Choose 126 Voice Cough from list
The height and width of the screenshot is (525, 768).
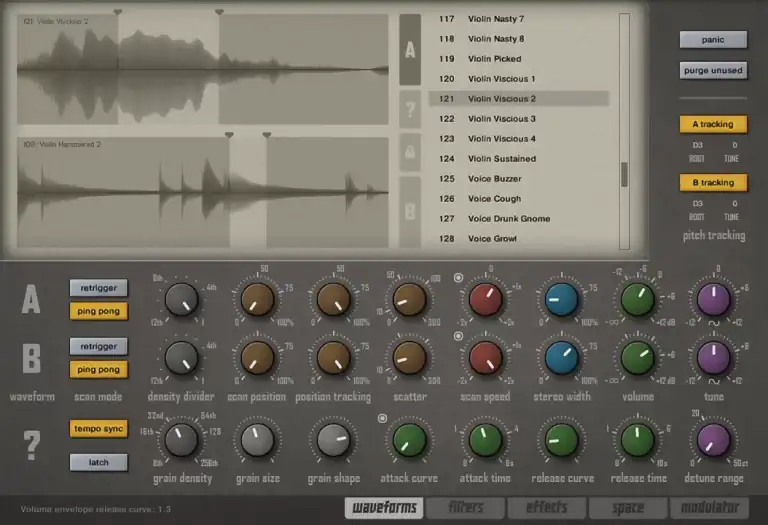[519, 199]
